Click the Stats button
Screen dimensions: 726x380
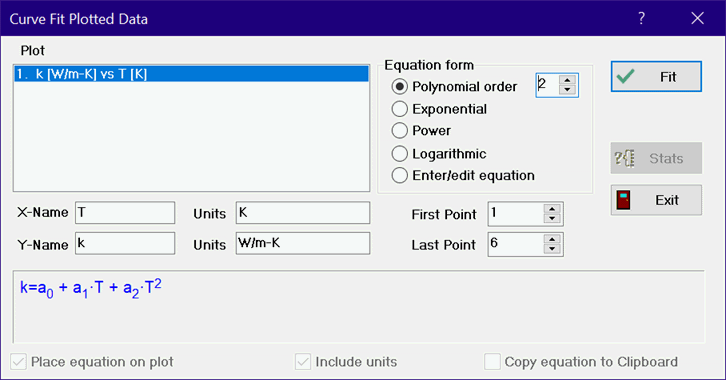coord(656,158)
